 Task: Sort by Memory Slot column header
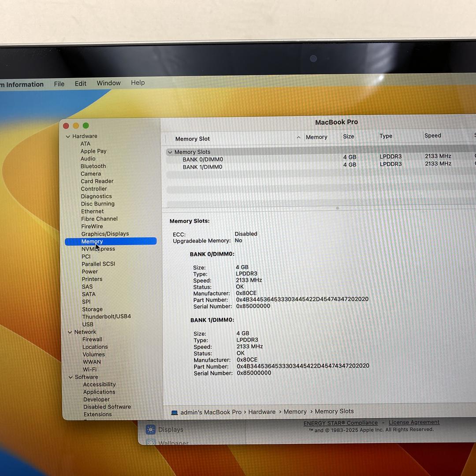coord(193,139)
